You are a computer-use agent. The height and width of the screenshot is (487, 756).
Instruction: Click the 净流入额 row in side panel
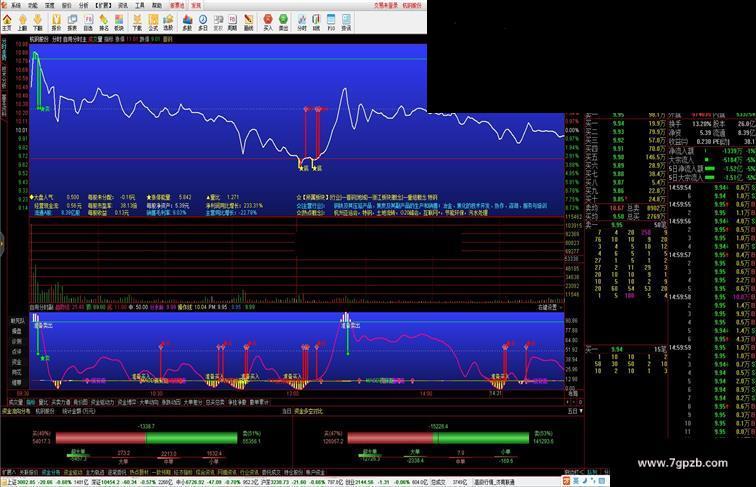712,151
